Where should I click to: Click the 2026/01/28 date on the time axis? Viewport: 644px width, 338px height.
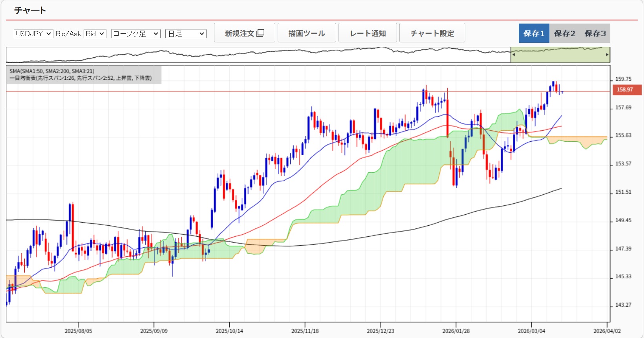(456, 331)
